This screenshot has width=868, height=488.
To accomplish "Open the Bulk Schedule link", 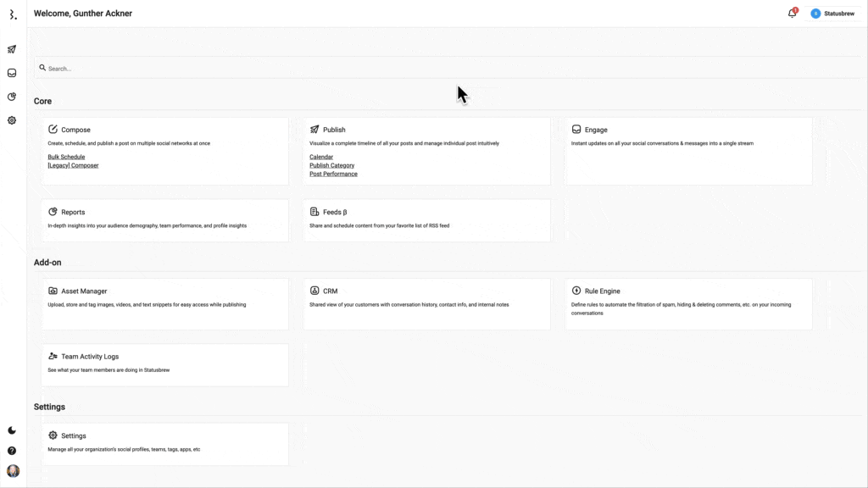I will tap(66, 157).
